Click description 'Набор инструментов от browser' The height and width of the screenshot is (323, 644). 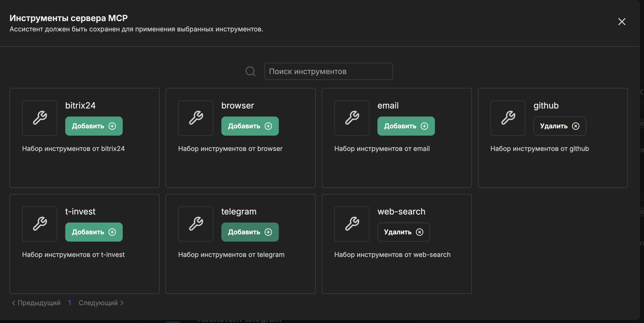[x=230, y=149]
